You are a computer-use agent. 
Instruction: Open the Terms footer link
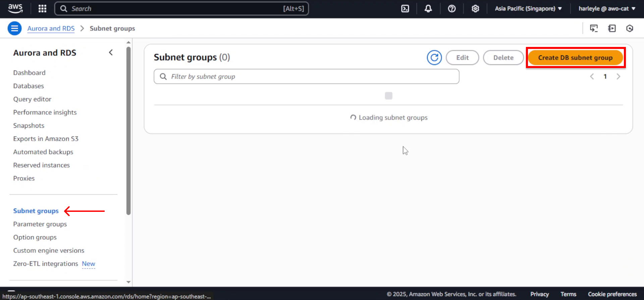pyautogui.click(x=568, y=294)
